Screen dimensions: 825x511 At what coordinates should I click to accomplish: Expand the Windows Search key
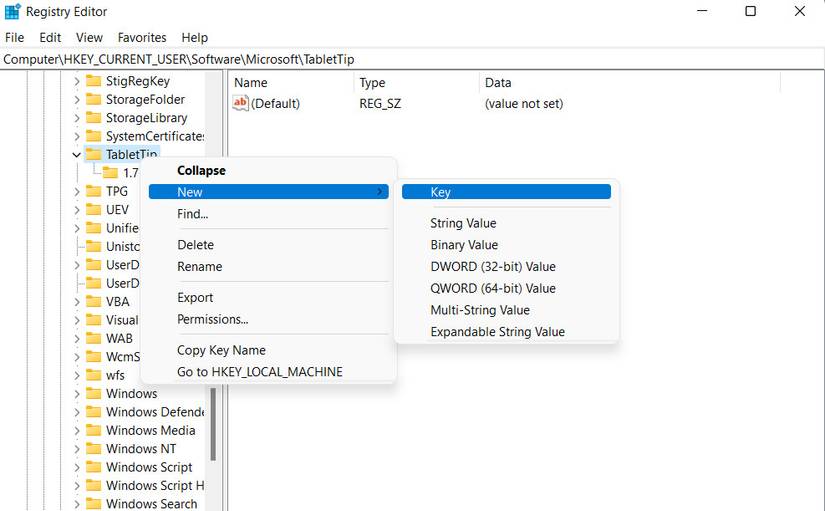(77, 504)
